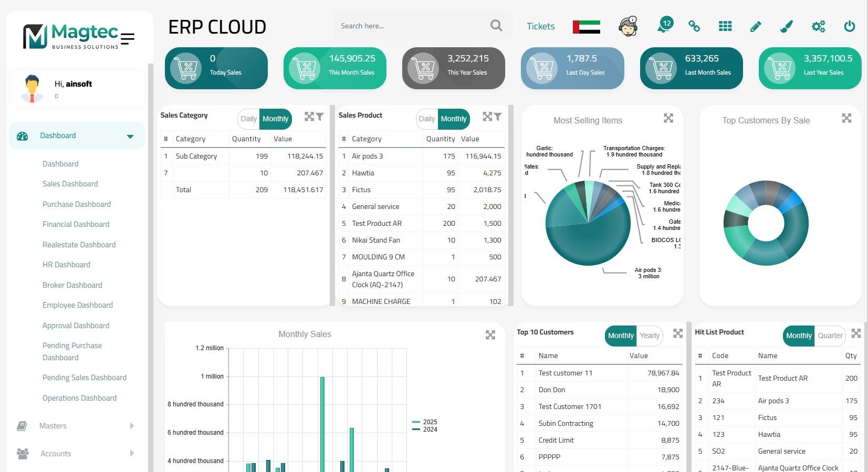Screen dimensions: 868x472
Task: Open the apps grid icon
Action: (x=725, y=26)
